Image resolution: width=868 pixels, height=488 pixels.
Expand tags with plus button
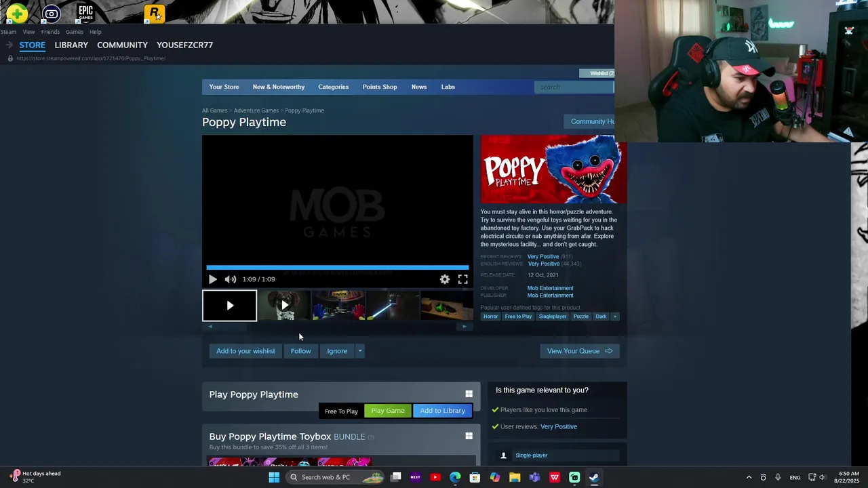click(615, 317)
